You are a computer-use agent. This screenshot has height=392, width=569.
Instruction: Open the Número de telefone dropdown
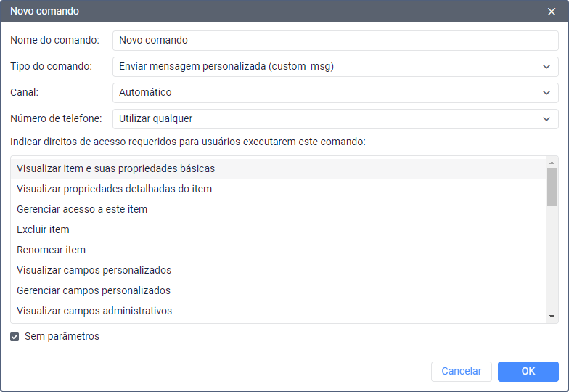click(x=335, y=119)
